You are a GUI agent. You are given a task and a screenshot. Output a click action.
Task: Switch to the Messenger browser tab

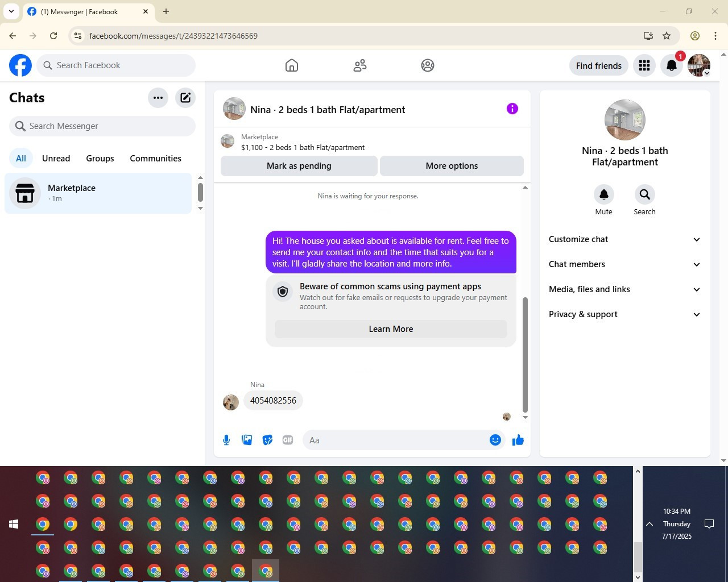(x=88, y=12)
